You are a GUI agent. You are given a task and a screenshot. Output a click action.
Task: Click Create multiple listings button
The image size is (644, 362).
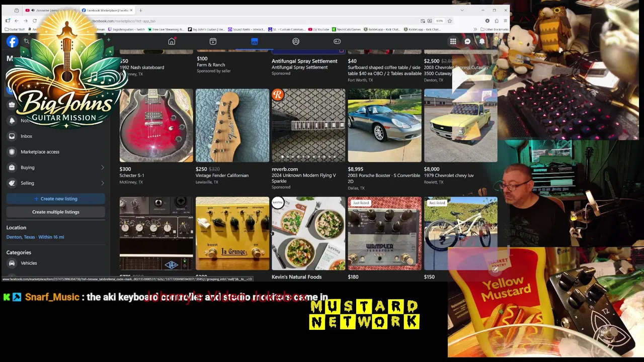pyautogui.click(x=56, y=212)
